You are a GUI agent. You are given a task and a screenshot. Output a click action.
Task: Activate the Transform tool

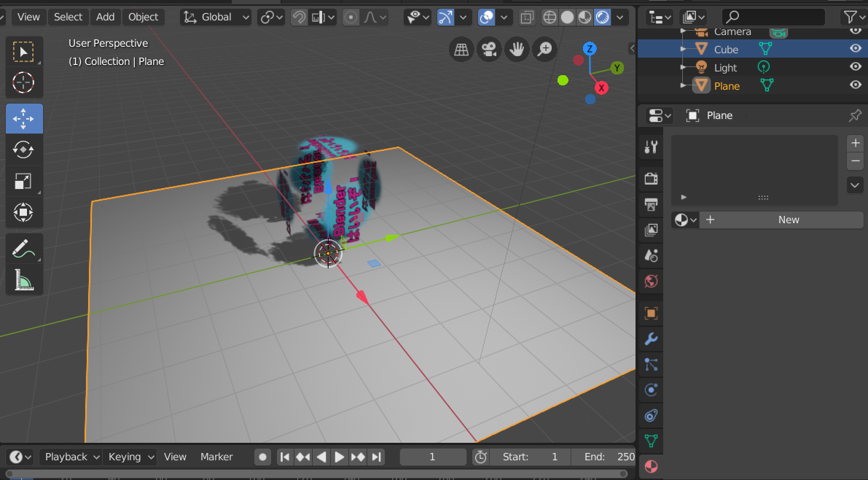coord(23,212)
